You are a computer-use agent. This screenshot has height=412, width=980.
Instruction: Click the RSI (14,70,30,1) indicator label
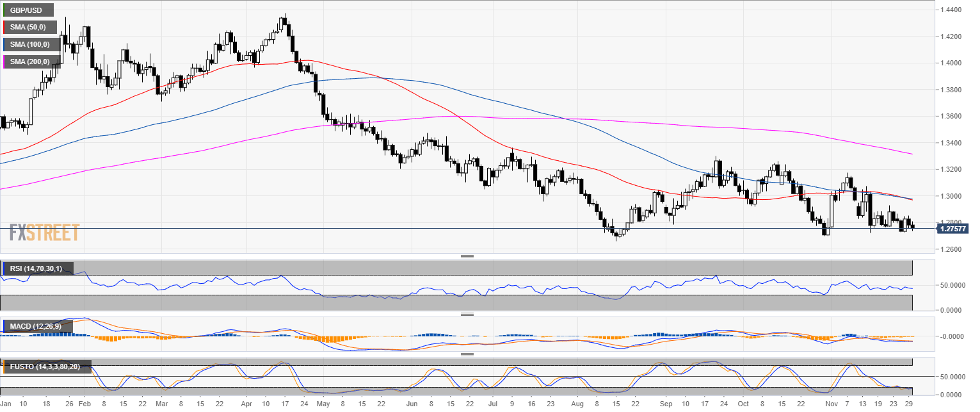38,268
